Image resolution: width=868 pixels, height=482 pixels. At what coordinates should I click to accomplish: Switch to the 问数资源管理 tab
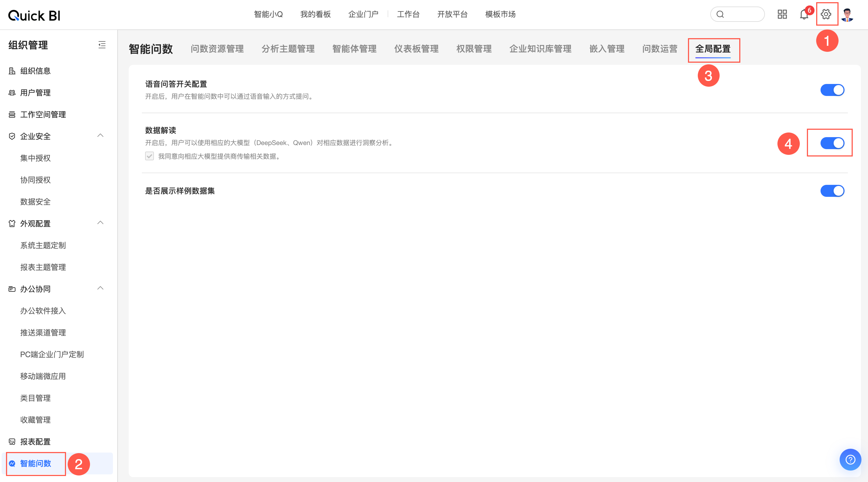pyautogui.click(x=217, y=49)
